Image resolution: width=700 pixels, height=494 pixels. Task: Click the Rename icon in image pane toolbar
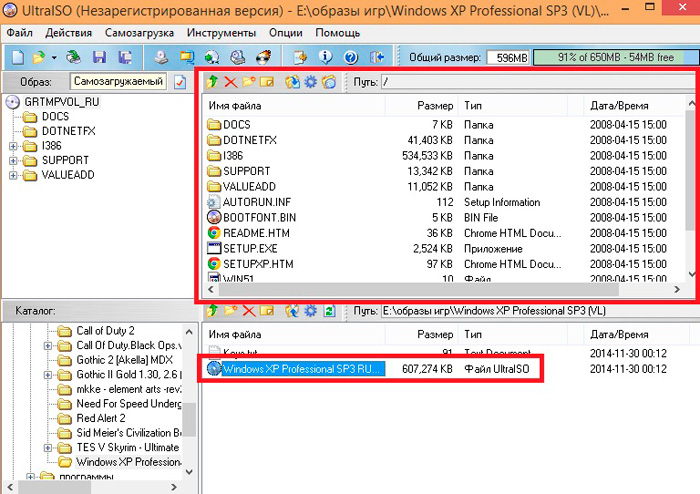[x=267, y=82]
